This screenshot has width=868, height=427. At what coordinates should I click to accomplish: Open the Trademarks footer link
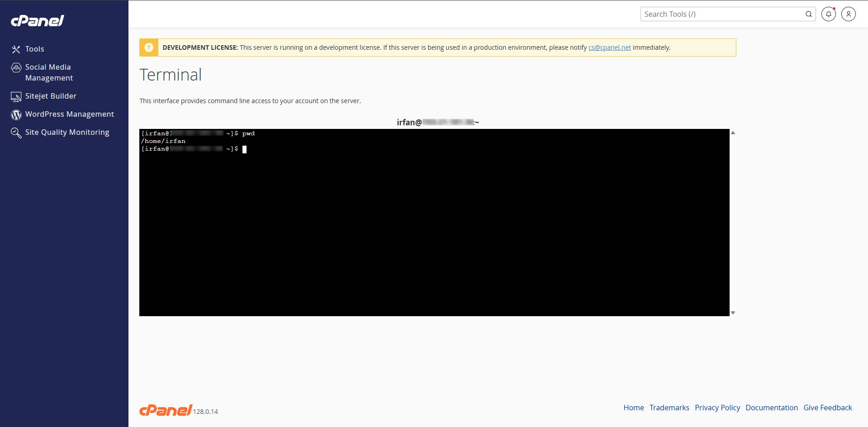tap(669, 408)
